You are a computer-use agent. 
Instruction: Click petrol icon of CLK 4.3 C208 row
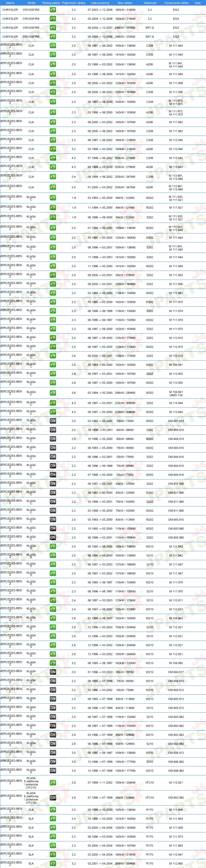[53, 158]
